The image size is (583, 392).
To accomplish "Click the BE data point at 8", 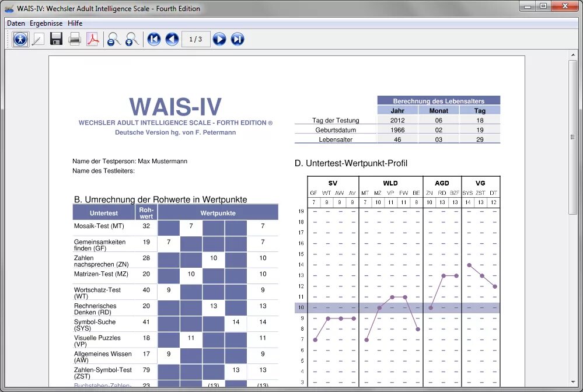I will (x=418, y=329).
